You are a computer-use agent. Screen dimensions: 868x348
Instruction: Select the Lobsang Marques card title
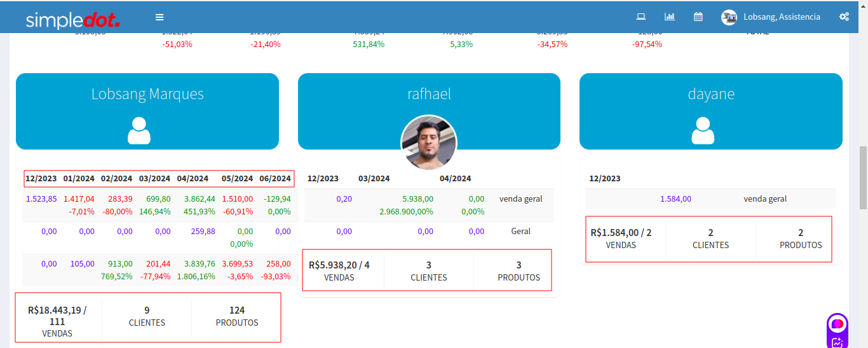tap(147, 94)
